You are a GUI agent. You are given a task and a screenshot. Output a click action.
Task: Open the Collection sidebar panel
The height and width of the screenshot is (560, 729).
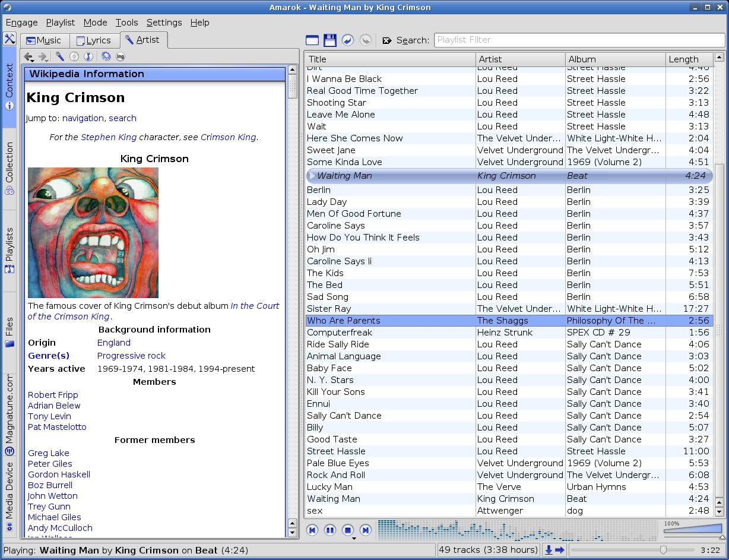click(x=9, y=169)
